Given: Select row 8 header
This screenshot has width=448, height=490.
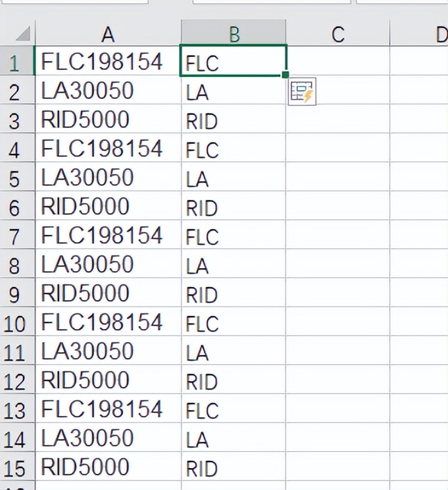Looking at the screenshot, I should point(17,264).
